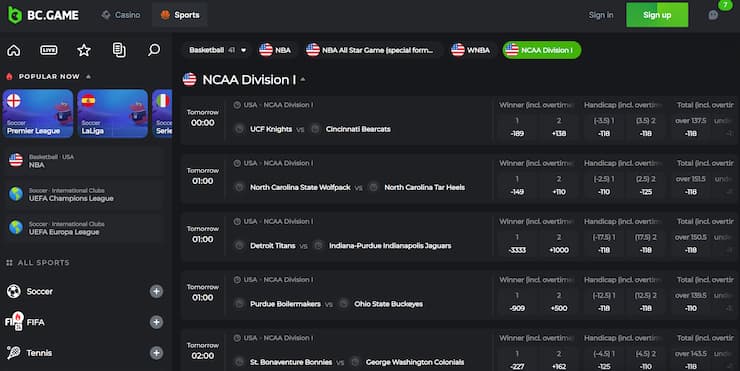
Task: Open favorites star icon
Action: (x=84, y=50)
